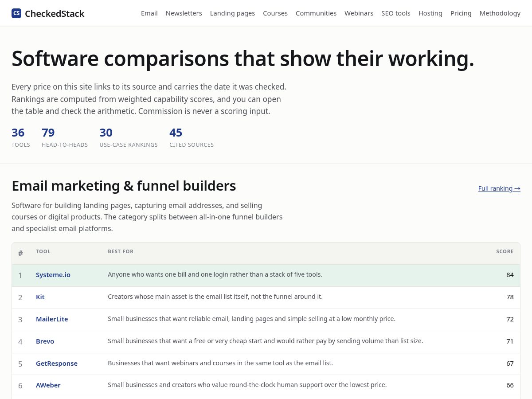Open AWeber tool link
The width and height of the screenshot is (532, 399).
pos(48,385)
